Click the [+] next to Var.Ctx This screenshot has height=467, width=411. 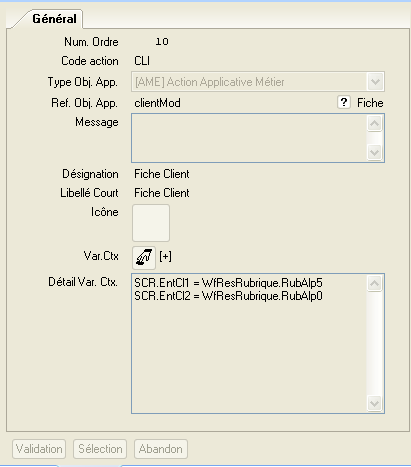tap(165, 256)
